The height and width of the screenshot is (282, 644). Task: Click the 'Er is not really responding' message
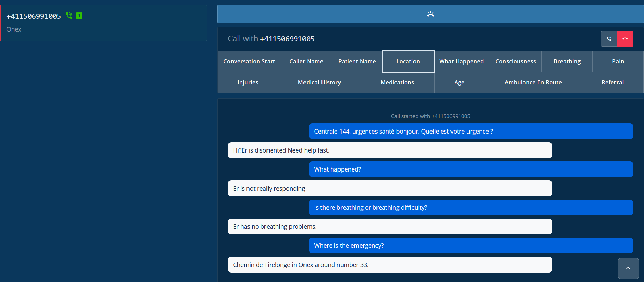pos(390,188)
